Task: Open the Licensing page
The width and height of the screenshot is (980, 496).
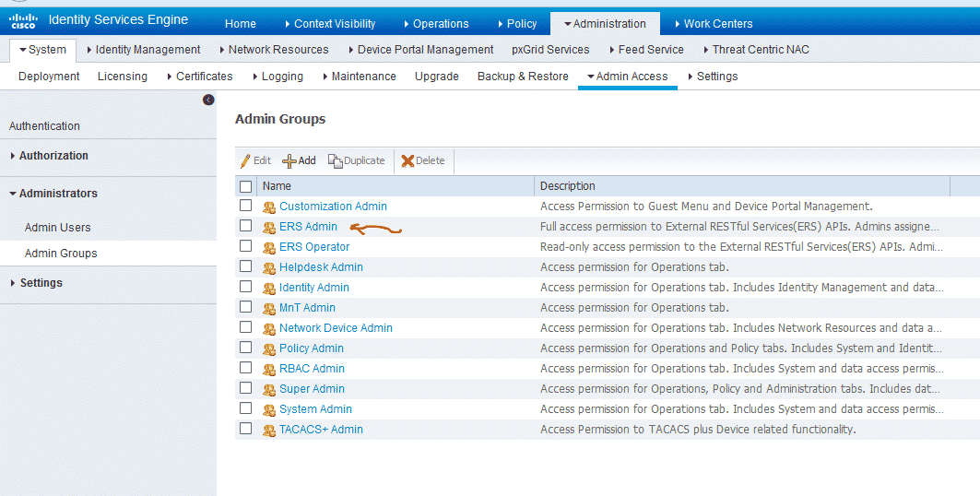Action: [x=123, y=77]
